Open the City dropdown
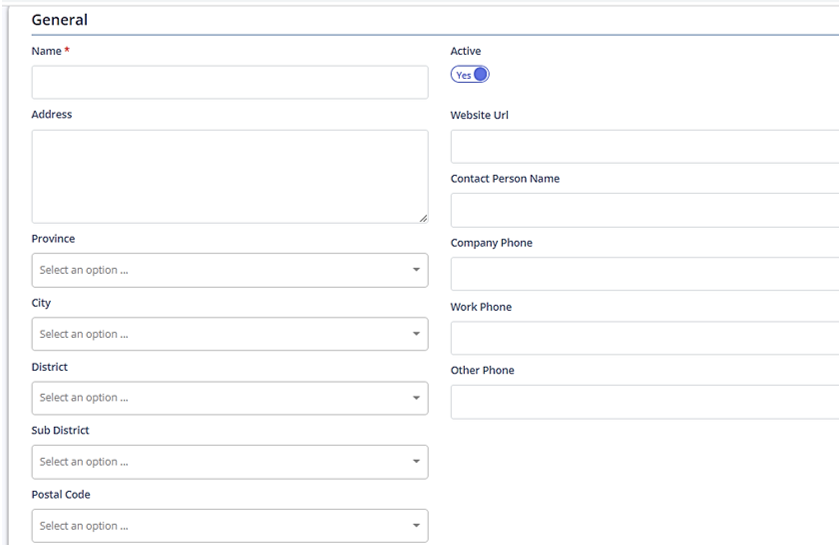This screenshot has height=559, width=839. (x=230, y=334)
